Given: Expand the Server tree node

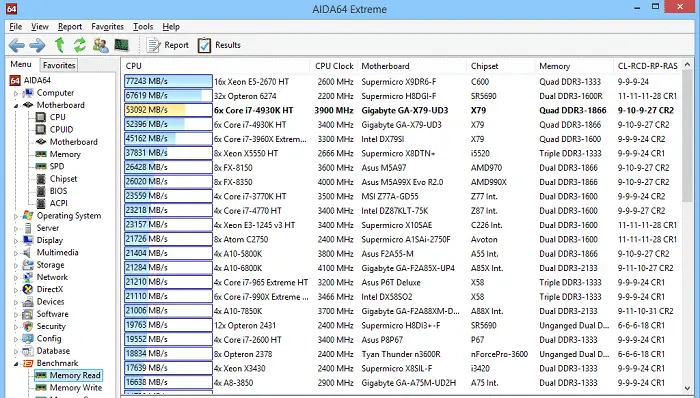Looking at the screenshot, I should (16, 228).
